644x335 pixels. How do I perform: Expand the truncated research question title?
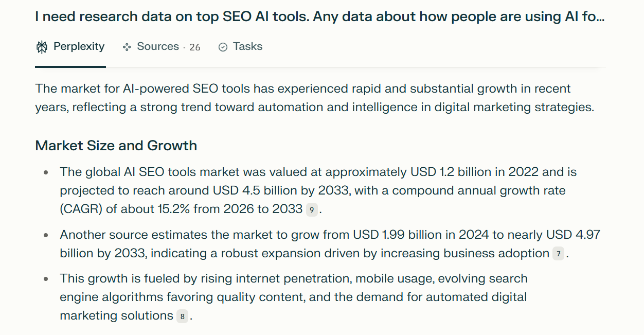(319, 16)
